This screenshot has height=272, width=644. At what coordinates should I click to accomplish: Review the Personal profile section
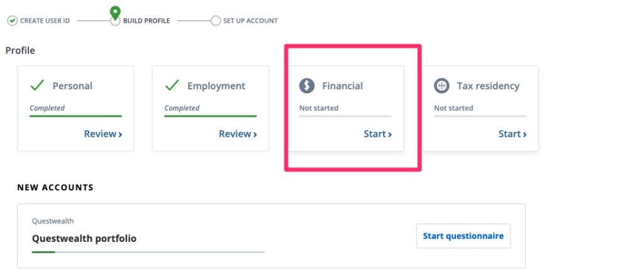pyautogui.click(x=103, y=134)
